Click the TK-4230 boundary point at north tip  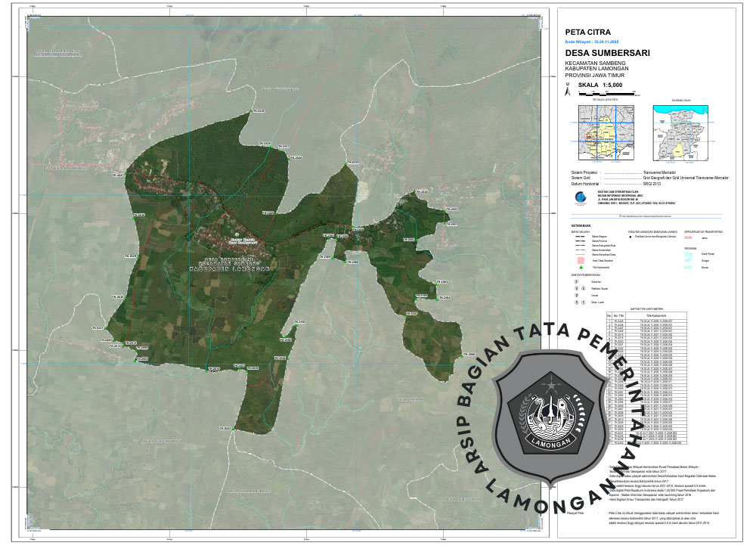click(250, 112)
